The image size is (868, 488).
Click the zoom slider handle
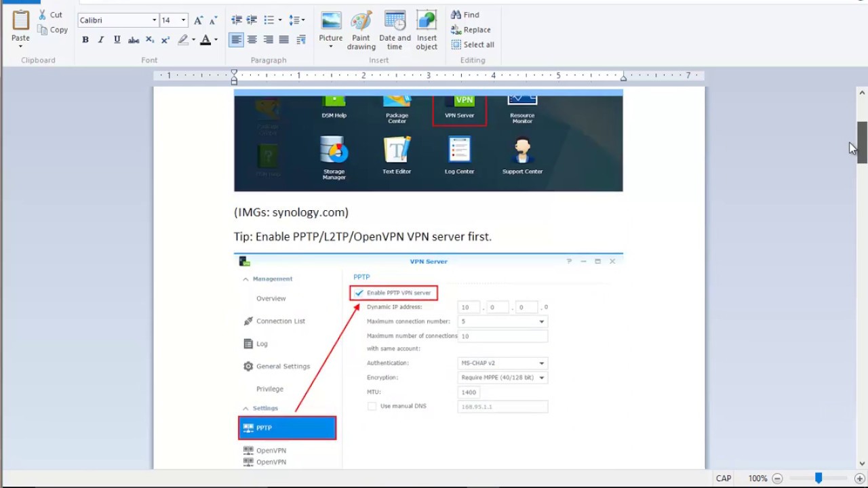coord(818,479)
